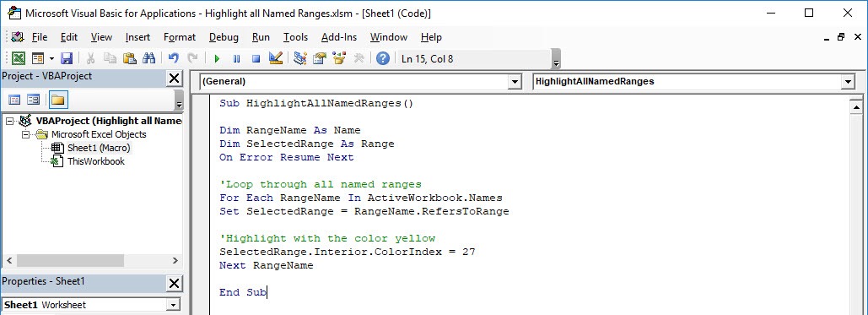This screenshot has height=315, width=868.
Task: Open the Add-Ins menu
Action: (x=339, y=37)
